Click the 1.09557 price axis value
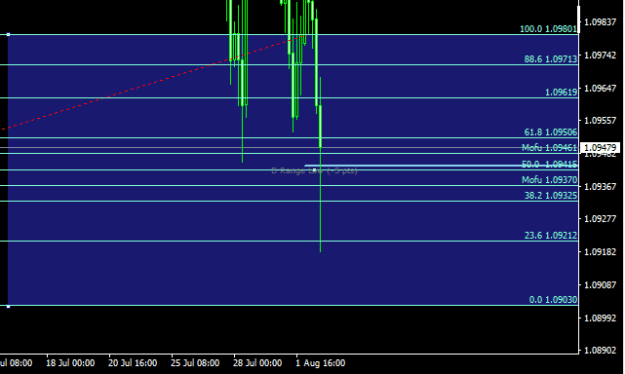 pyautogui.click(x=600, y=120)
